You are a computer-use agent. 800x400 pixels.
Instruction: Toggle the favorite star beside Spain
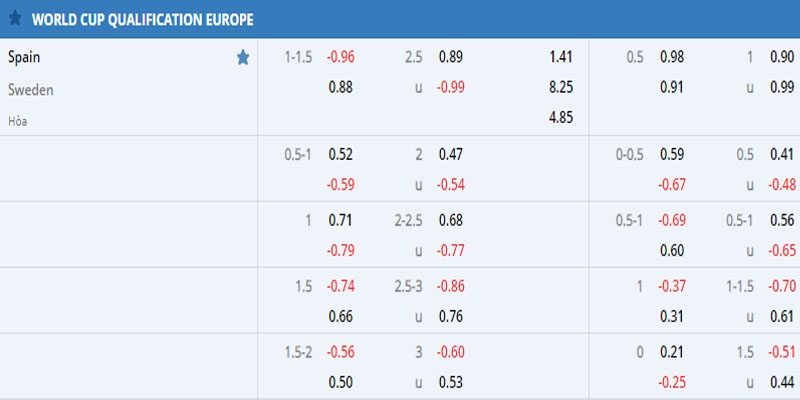pos(242,58)
